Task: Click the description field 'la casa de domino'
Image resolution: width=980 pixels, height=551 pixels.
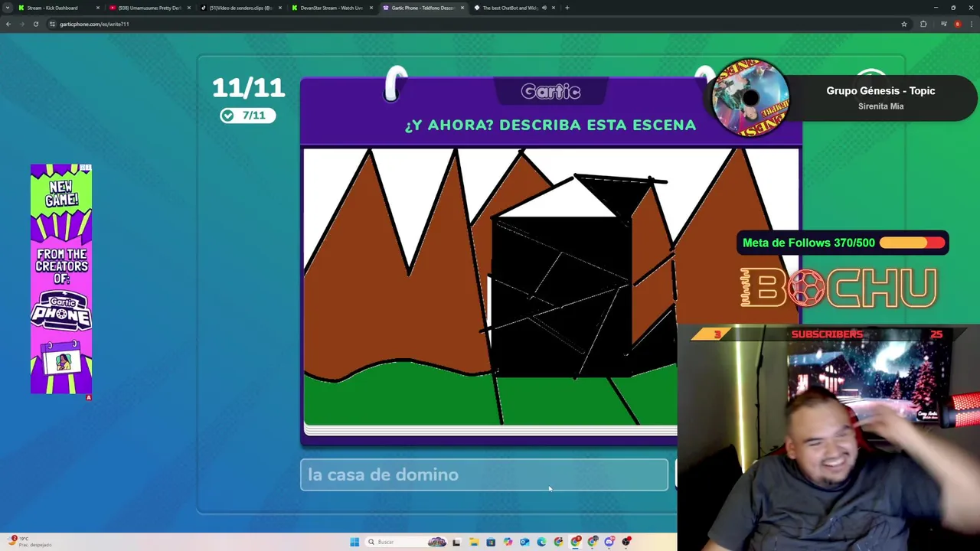Action: [x=484, y=474]
